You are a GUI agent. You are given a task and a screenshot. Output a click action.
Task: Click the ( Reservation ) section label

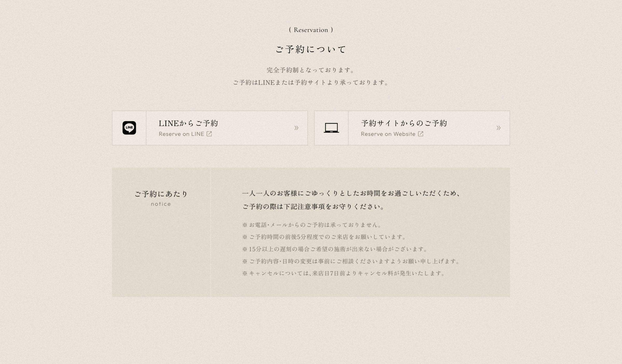[x=311, y=30]
